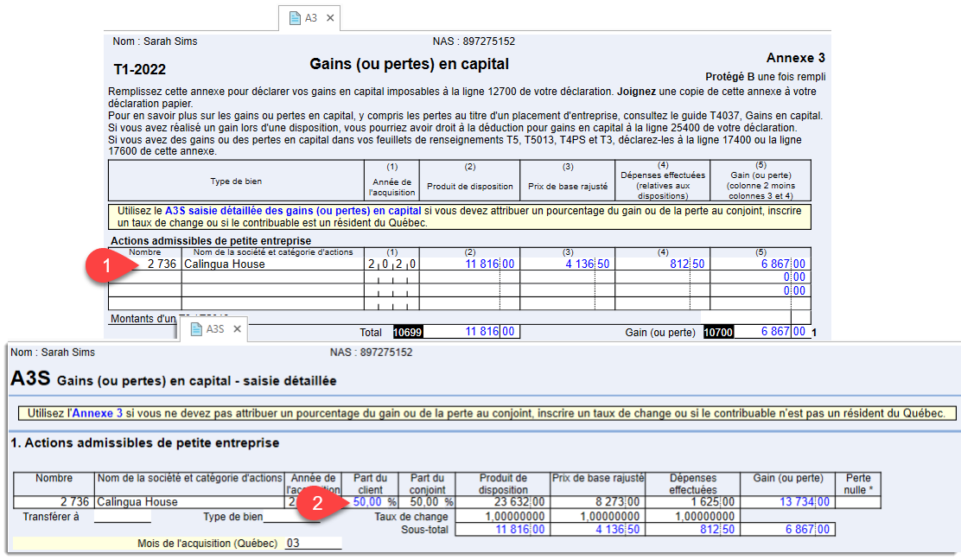Close the A3 tab
This screenshot has height=560, width=961.
330,18
